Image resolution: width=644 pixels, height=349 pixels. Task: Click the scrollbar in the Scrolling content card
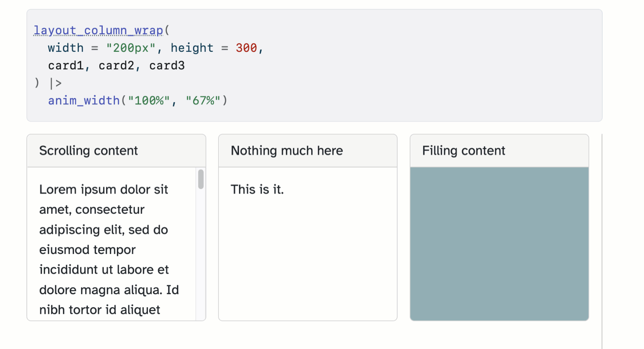tap(201, 179)
